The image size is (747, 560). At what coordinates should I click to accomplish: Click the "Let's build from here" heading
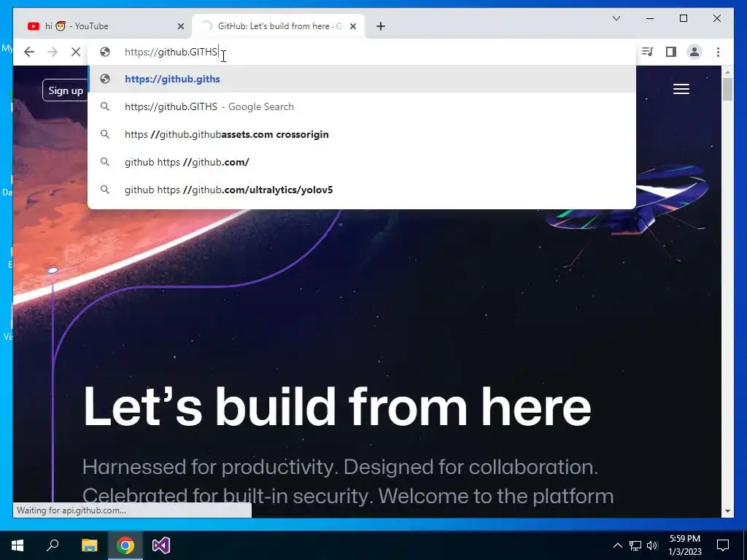(337, 408)
